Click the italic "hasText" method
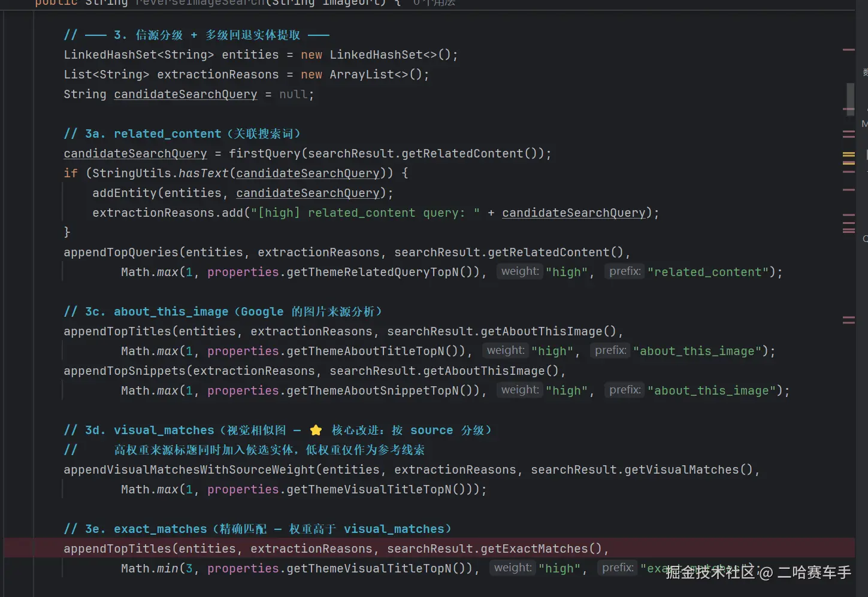Screen dimensions: 868x597 click(204, 173)
